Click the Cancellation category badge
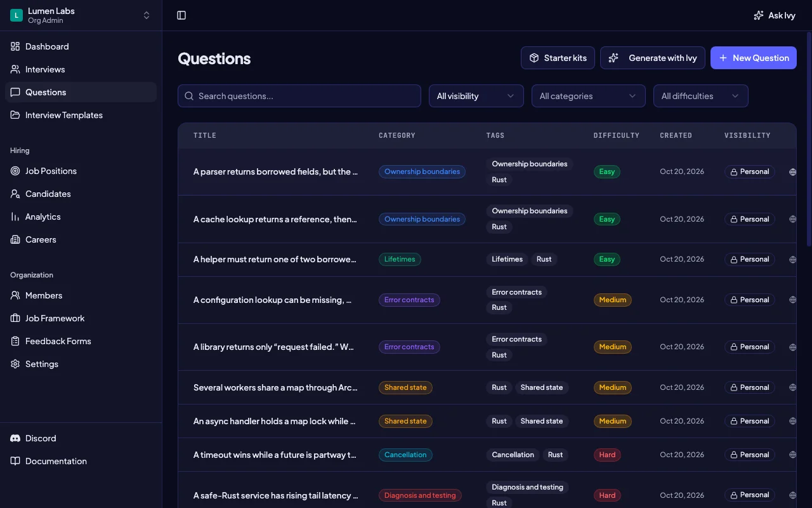812x508 pixels. click(405, 455)
